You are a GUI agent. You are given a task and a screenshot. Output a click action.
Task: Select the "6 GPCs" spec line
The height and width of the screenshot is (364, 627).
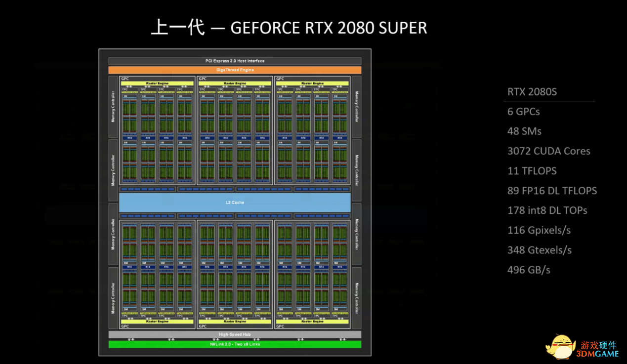pos(524,112)
